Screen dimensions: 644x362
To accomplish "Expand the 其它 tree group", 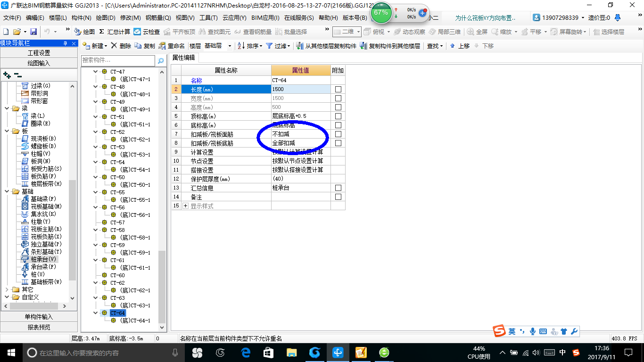I will (7, 289).
